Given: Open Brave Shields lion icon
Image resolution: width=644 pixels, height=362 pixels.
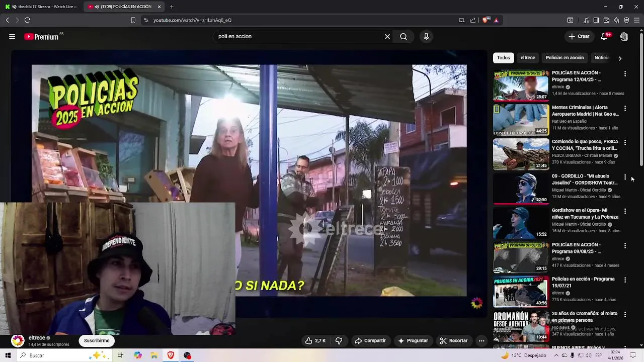Looking at the screenshot, I should (485, 20).
